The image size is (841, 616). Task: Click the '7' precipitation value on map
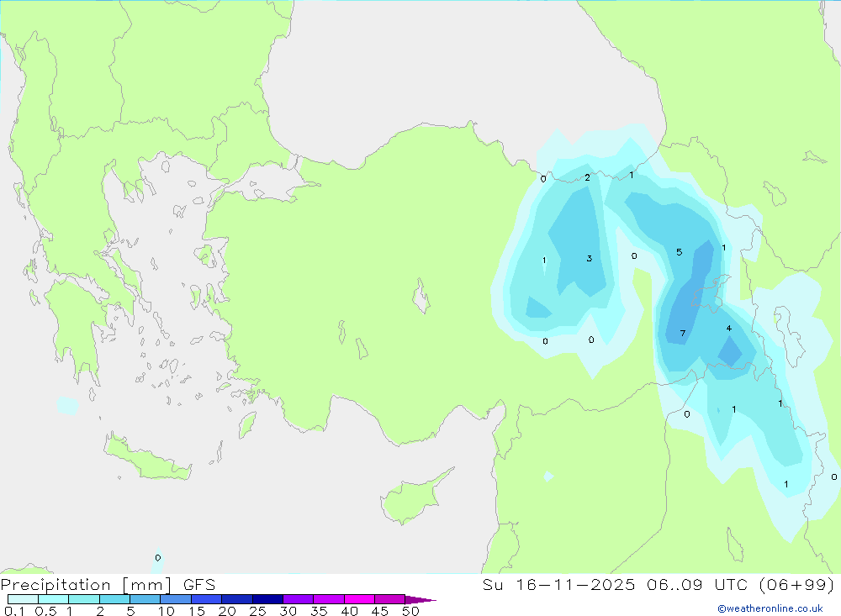(682, 334)
